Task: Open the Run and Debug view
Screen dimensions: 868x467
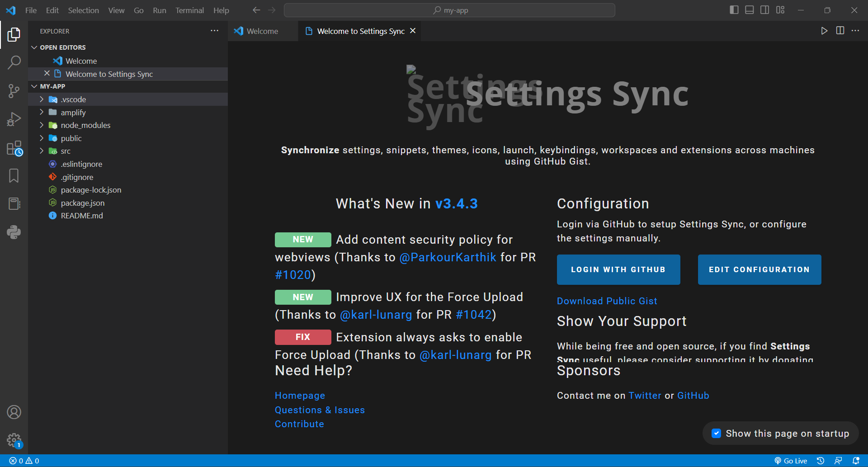Action: click(x=14, y=119)
